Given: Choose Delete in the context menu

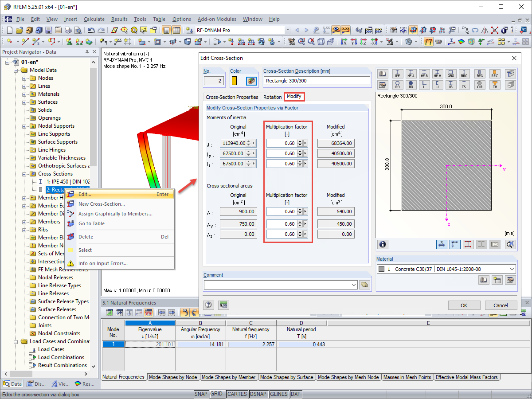Looking at the screenshot, I should tap(120, 237).
